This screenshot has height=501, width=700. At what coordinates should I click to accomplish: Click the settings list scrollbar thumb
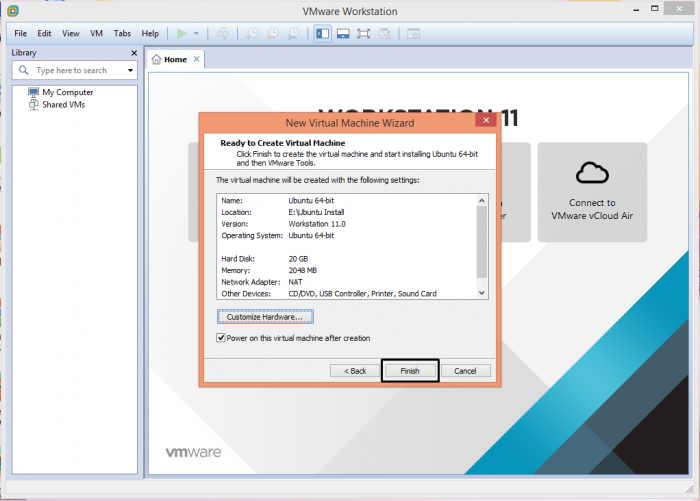click(482, 242)
